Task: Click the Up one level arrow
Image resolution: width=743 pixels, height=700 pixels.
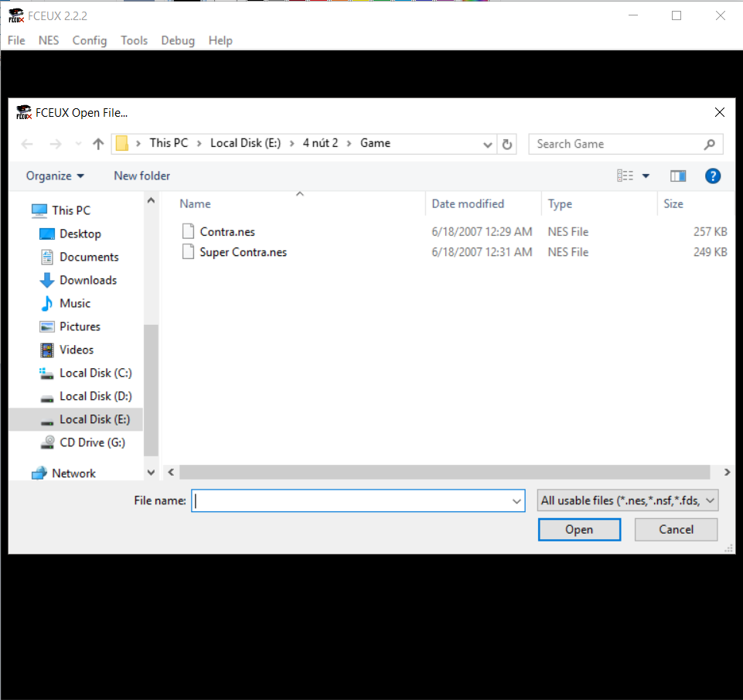Action: click(x=98, y=144)
